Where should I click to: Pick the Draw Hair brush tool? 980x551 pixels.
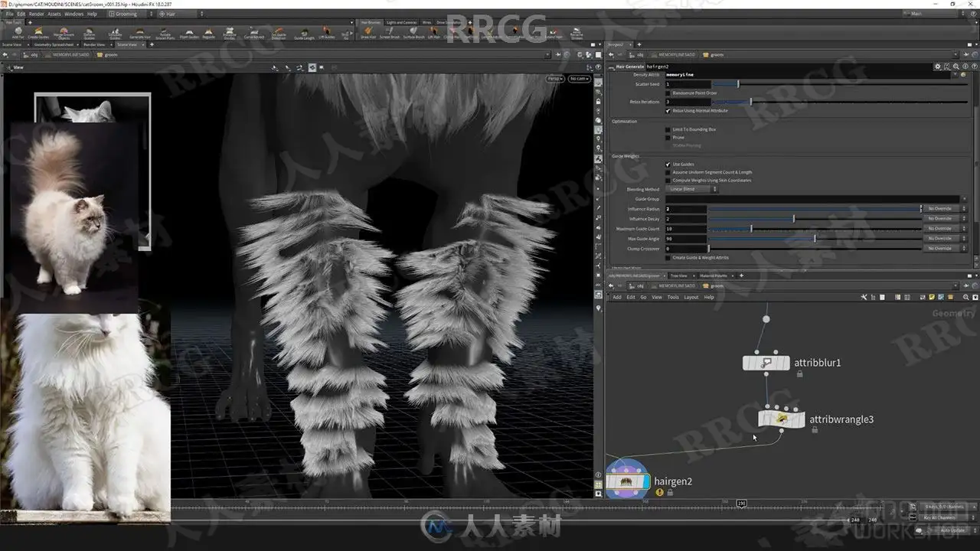pyautogui.click(x=368, y=33)
